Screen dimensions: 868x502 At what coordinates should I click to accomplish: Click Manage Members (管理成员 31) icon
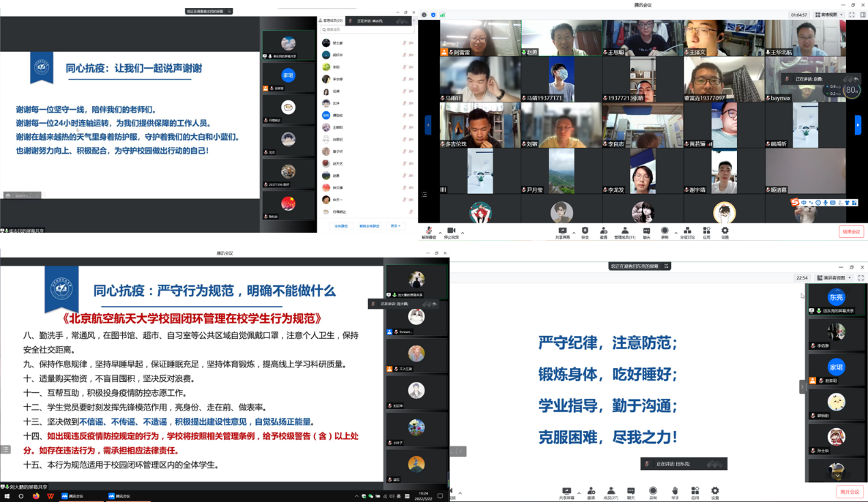coord(624,232)
